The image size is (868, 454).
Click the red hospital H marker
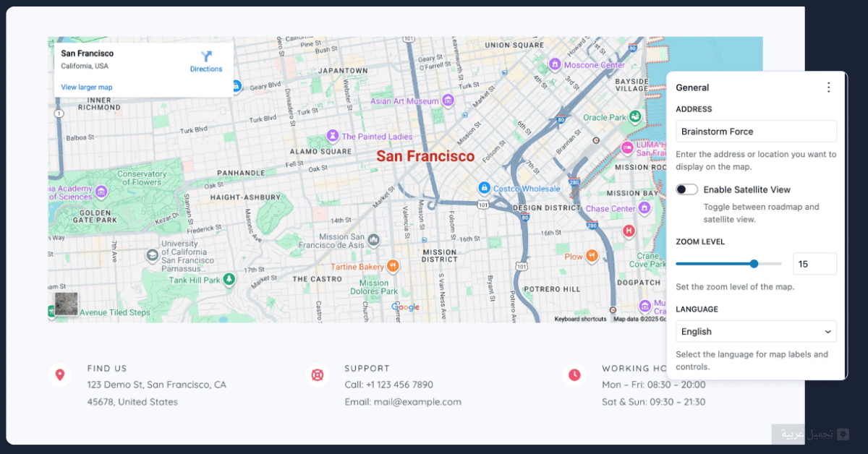click(x=629, y=231)
